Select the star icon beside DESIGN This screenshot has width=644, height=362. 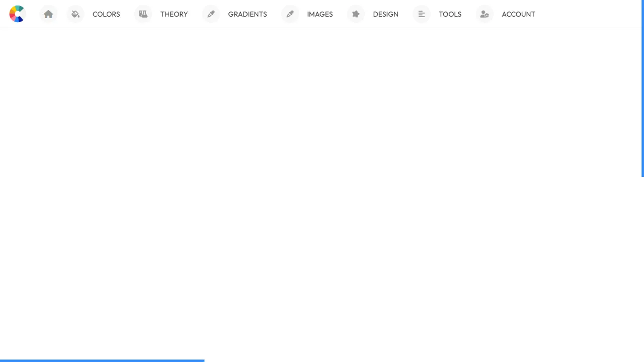pos(356,14)
